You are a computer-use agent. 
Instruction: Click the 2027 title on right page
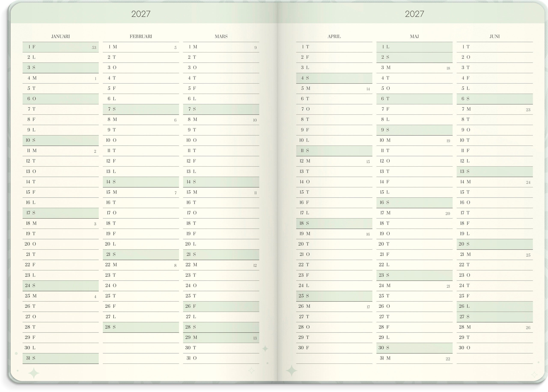[414, 14]
